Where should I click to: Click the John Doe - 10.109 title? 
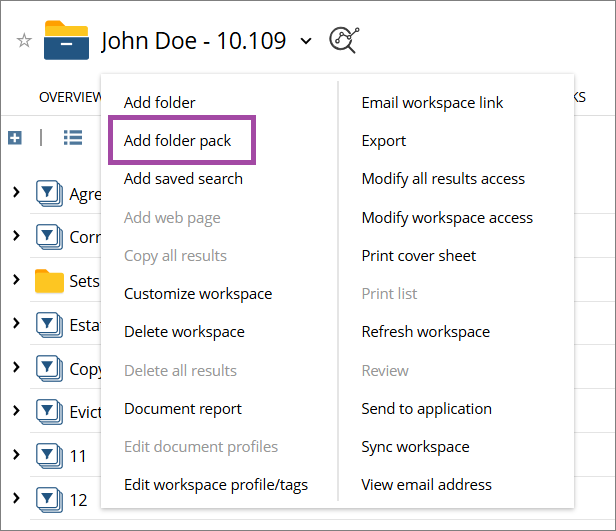[193, 41]
